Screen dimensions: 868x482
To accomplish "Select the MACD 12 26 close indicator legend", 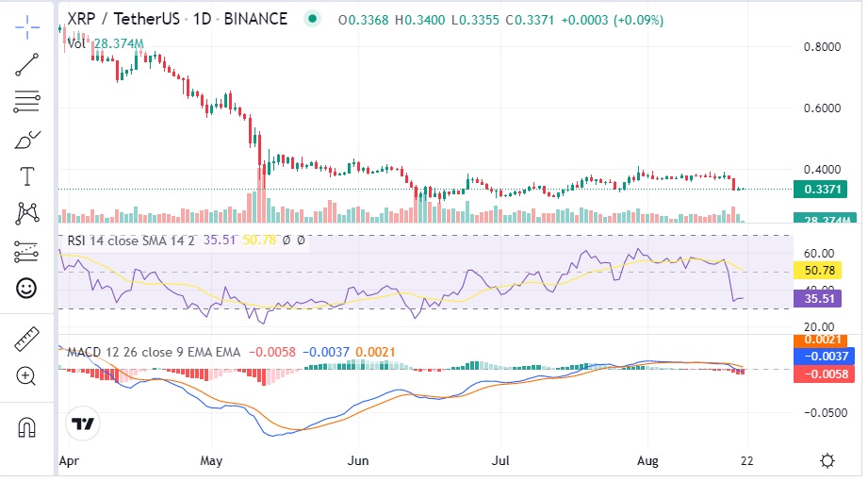I will tap(154, 353).
